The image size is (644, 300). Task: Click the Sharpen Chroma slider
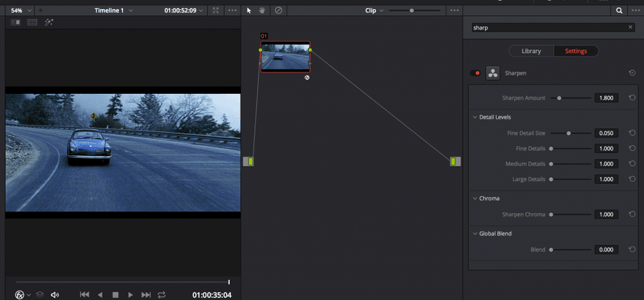pos(571,214)
